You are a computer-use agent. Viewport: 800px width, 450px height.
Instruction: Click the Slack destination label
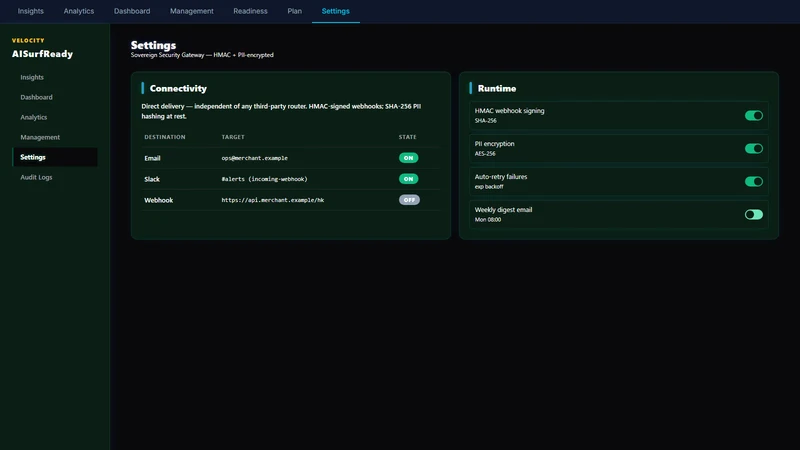click(152, 179)
